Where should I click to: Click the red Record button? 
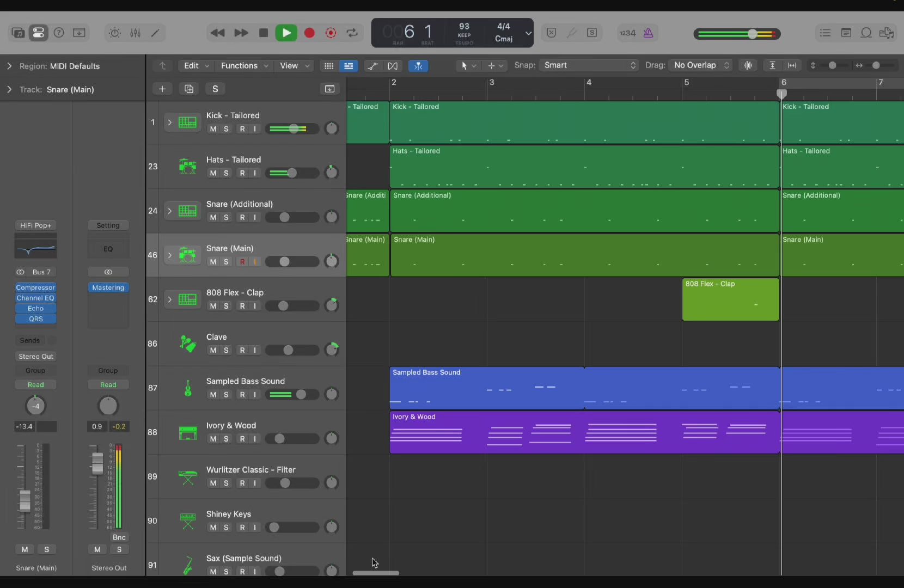tap(309, 33)
